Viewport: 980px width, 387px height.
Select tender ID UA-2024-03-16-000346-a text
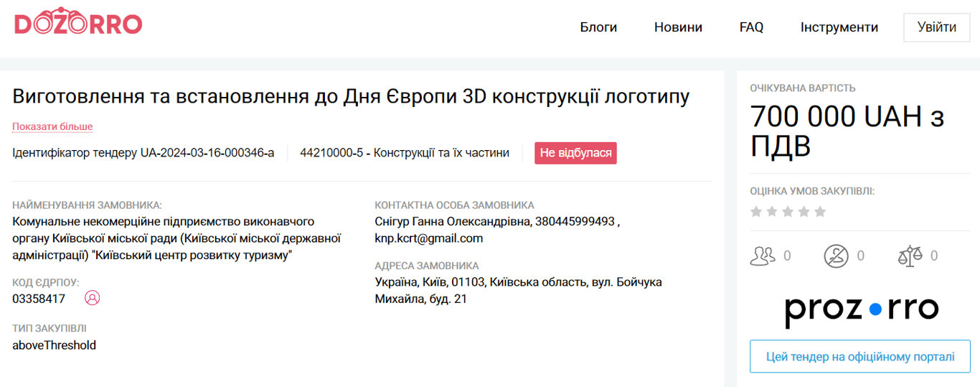pyautogui.click(x=207, y=153)
